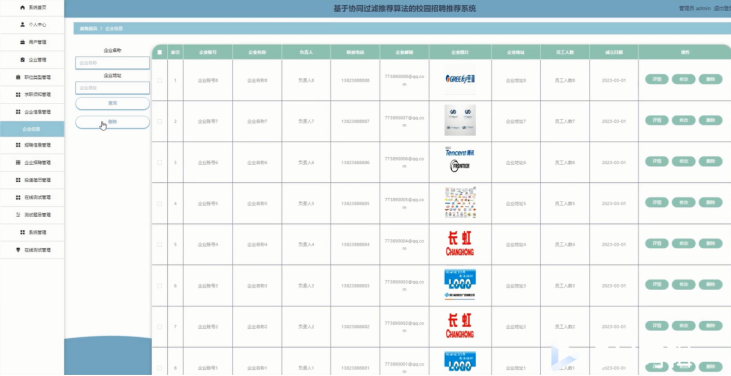The height and width of the screenshot is (376, 731).
Task: Click 删除 for row 企业账号3
Action: 710,285
